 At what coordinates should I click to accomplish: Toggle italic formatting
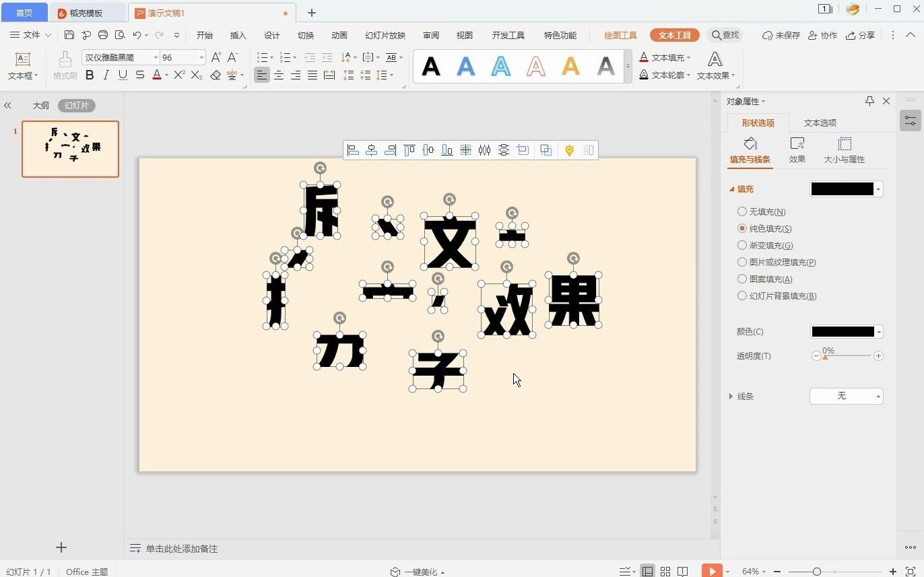106,75
